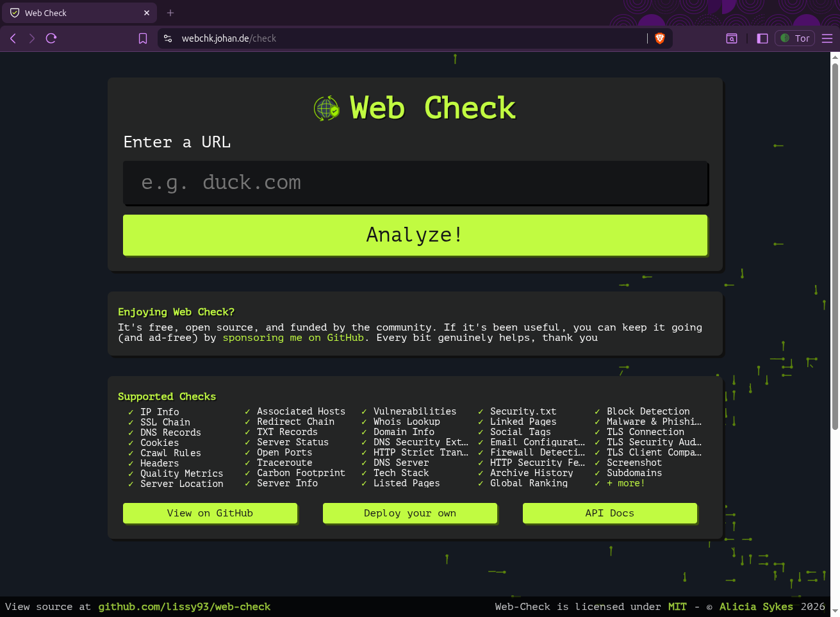Go back with the browser back arrow
Viewport: 840px width, 617px height.
coord(13,38)
